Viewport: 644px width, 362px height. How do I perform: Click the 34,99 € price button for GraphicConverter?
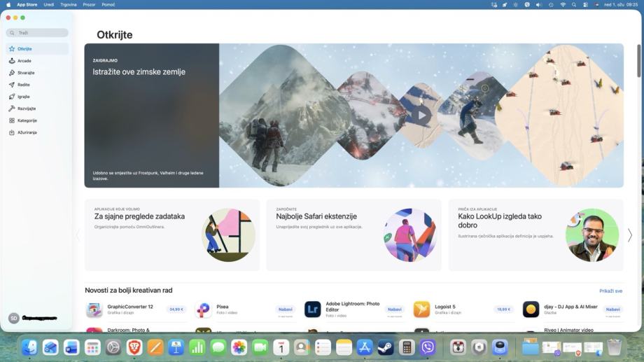point(176,309)
